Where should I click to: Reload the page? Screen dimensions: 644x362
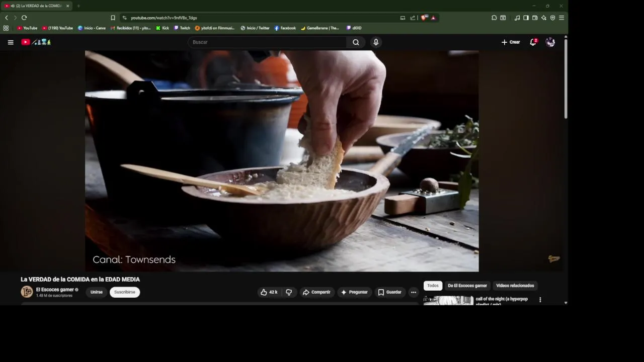click(x=24, y=18)
